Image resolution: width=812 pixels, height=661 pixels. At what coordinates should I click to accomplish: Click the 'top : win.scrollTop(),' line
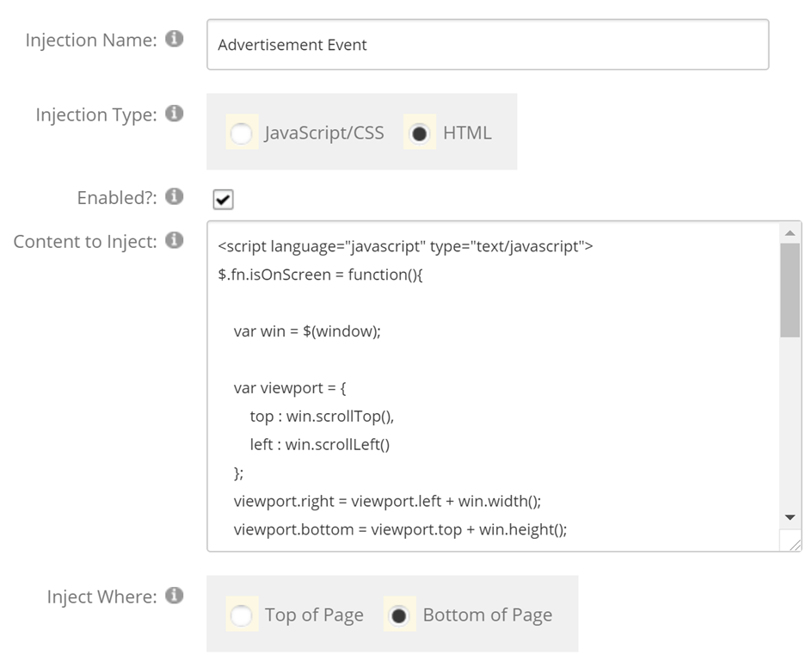(x=322, y=416)
